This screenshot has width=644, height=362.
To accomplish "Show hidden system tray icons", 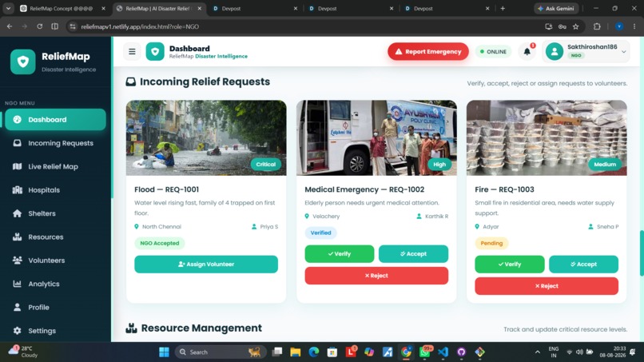I will point(537,352).
